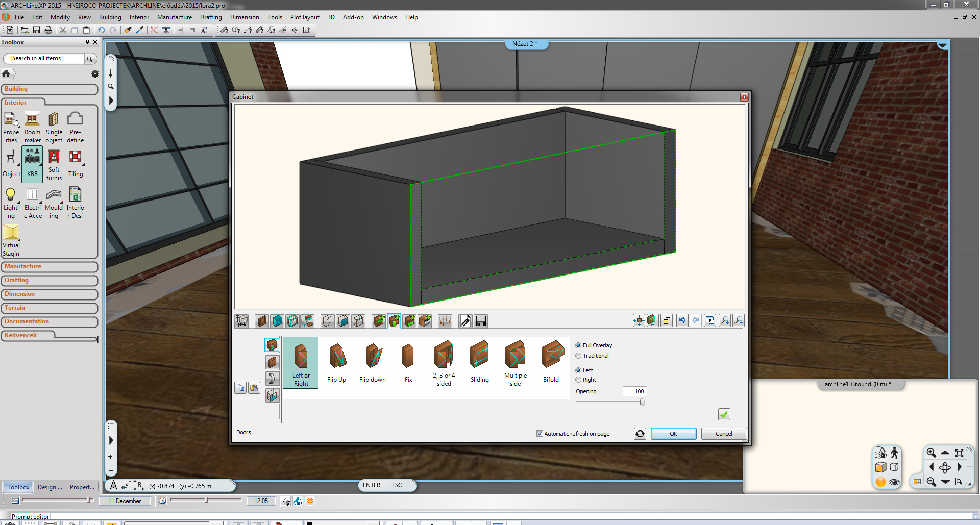Expand the Manufacture toolbox group

tap(50, 266)
